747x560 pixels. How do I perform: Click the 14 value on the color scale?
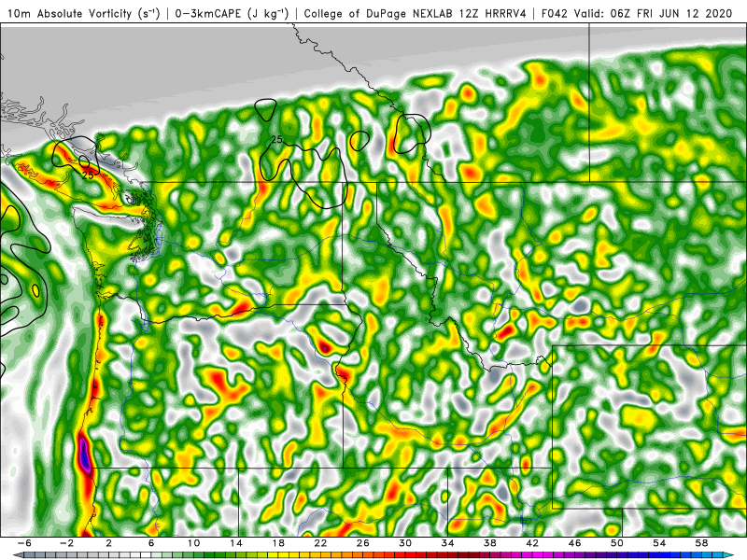[236, 543]
